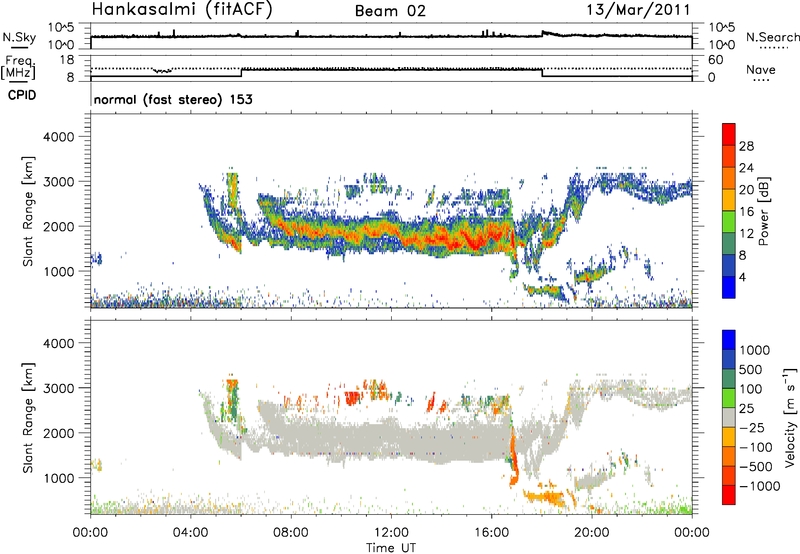Click Velocity colorbar label "100"
The height and width of the screenshot is (554, 800).
[x=751, y=389]
